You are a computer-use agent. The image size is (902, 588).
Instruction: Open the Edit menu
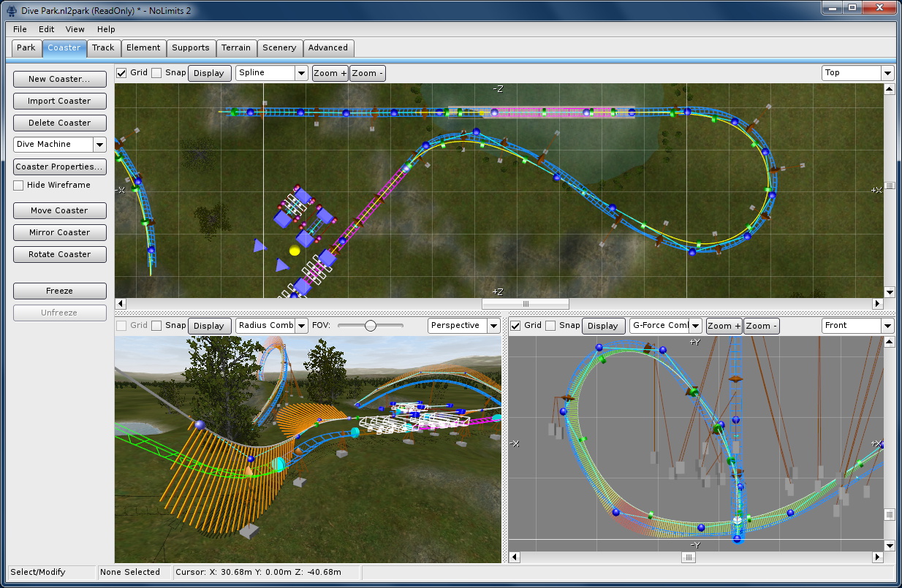pyautogui.click(x=47, y=29)
